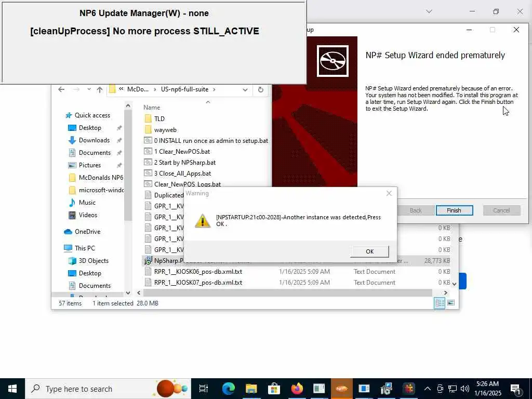The width and height of the screenshot is (532, 399).
Task: Click horizontal scrollbar left arrow in file list
Action: coord(139,292)
